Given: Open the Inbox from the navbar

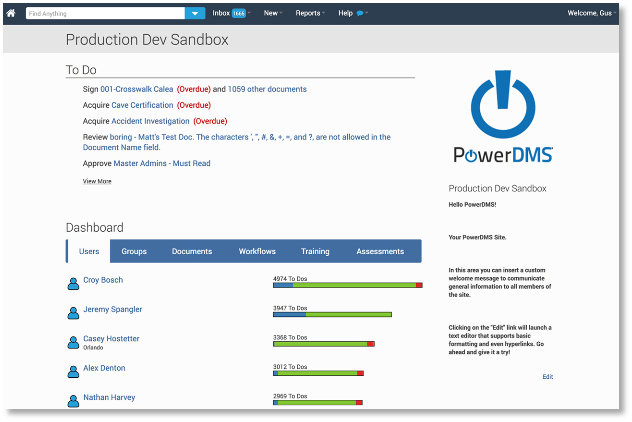Looking at the screenshot, I should 228,13.
